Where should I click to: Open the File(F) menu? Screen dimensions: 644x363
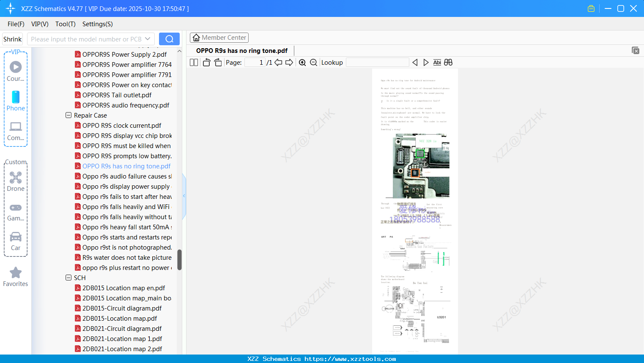pos(16,24)
